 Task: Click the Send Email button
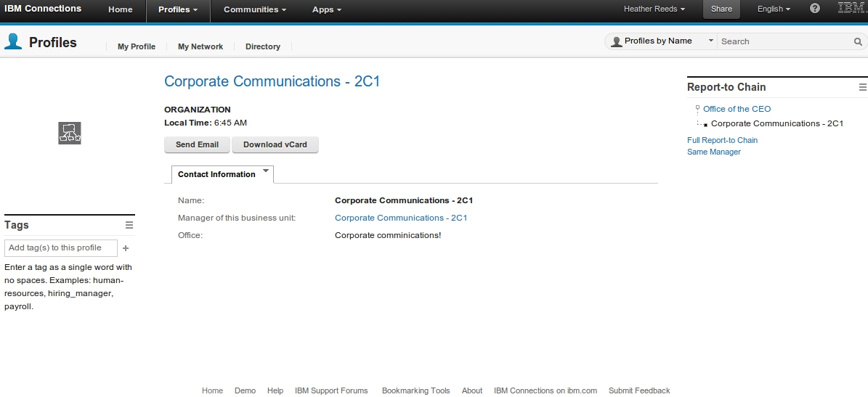click(197, 144)
